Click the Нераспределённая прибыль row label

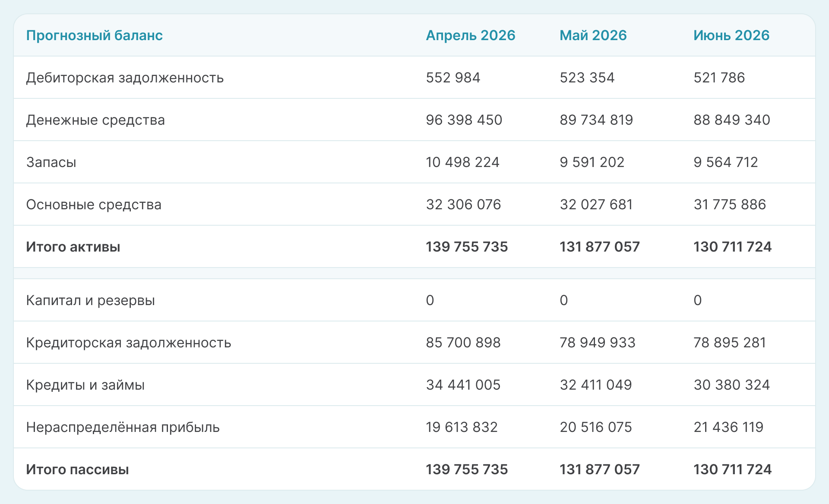click(x=123, y=427)
